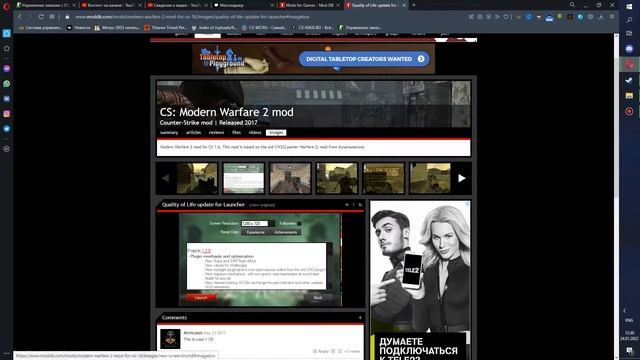Close the Quality of Life update tab
This screenshot has width=640, height=360.
[404, 5]
